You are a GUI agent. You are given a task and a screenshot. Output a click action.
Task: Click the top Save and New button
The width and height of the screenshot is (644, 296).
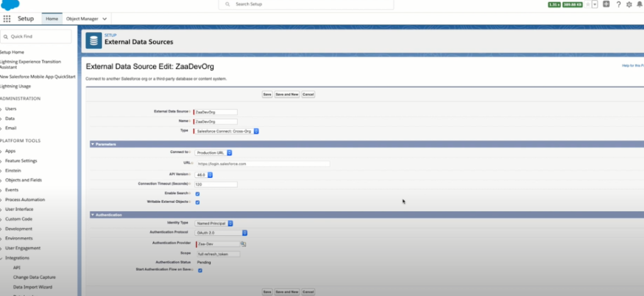coord(287,94)
